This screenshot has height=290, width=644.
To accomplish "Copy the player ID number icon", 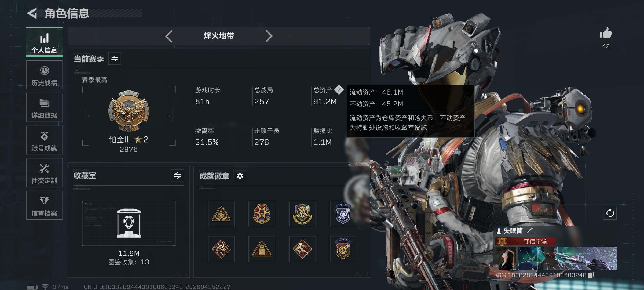I will 591,275.
